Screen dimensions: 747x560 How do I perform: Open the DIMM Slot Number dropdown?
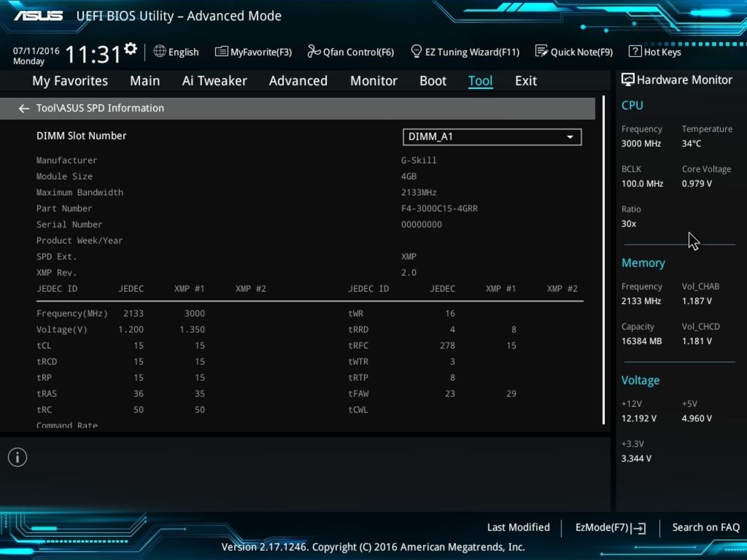[x=492, y=137]
